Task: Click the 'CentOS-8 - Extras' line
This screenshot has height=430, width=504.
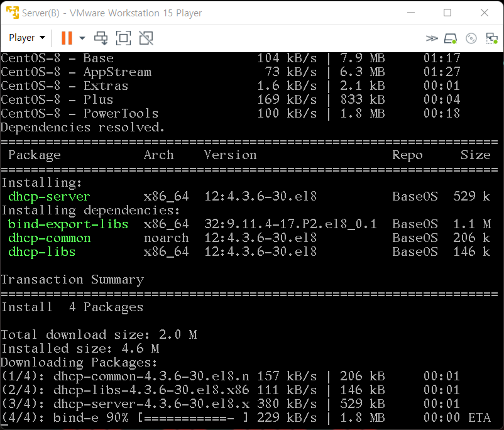Action: [231, 86]
